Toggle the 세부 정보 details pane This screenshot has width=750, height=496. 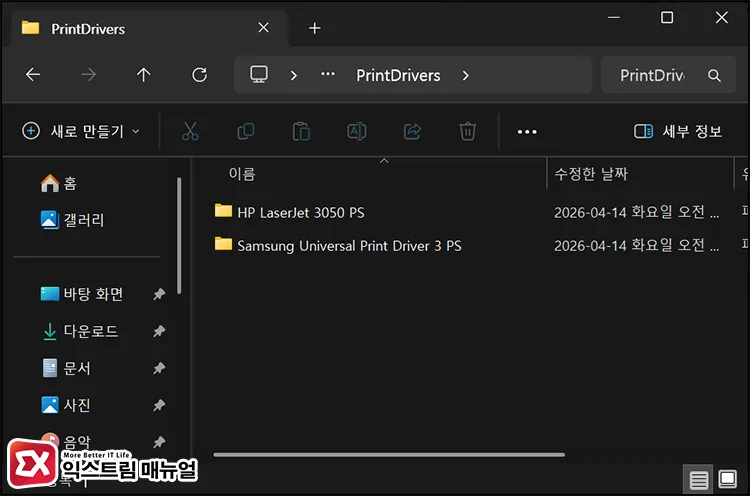[x=678, y=131]
